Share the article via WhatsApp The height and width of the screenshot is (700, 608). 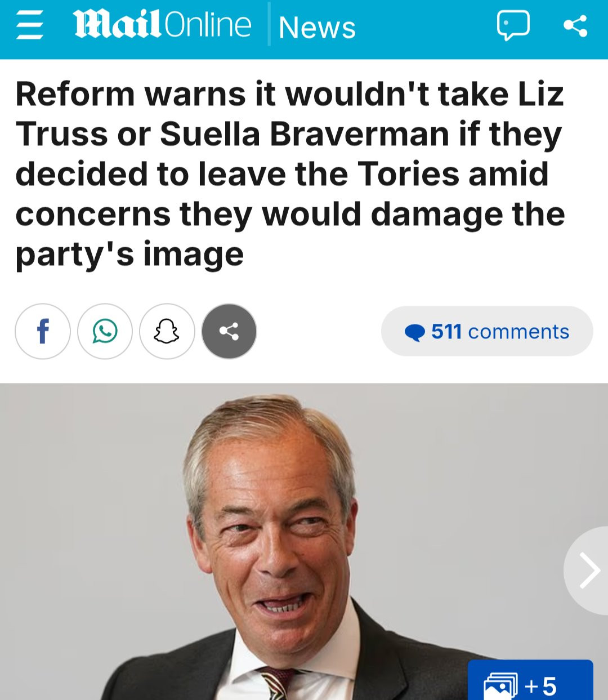coord(105,331)
